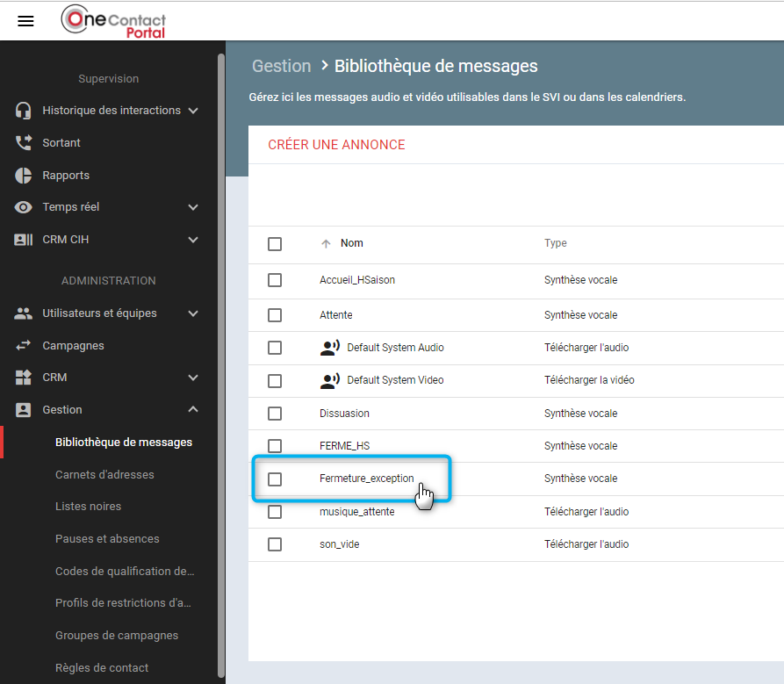Click the headset icon for Historique des interactions

coord(23,111)
